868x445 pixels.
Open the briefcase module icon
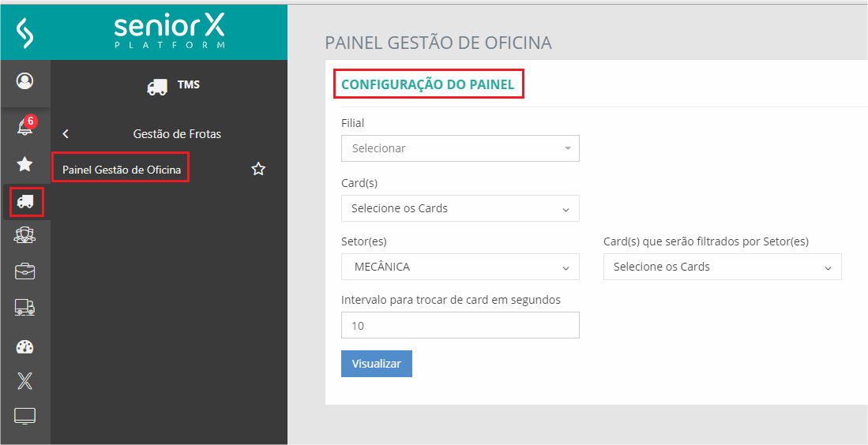[25, 271]
